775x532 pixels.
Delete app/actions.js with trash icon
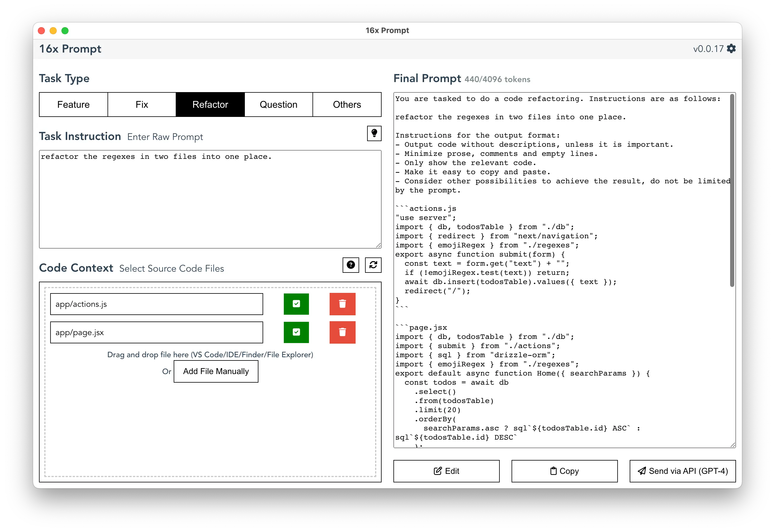pyautogui.click(x=343, y=304)
